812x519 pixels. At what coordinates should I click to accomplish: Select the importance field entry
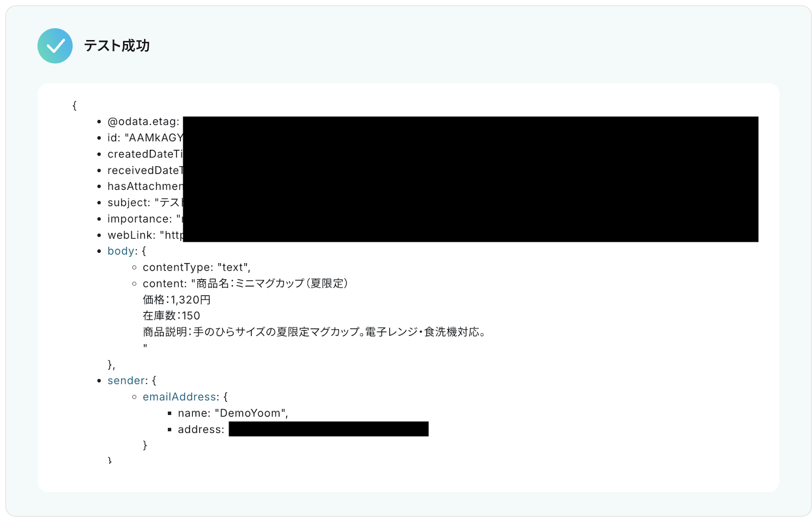[145, 219]
